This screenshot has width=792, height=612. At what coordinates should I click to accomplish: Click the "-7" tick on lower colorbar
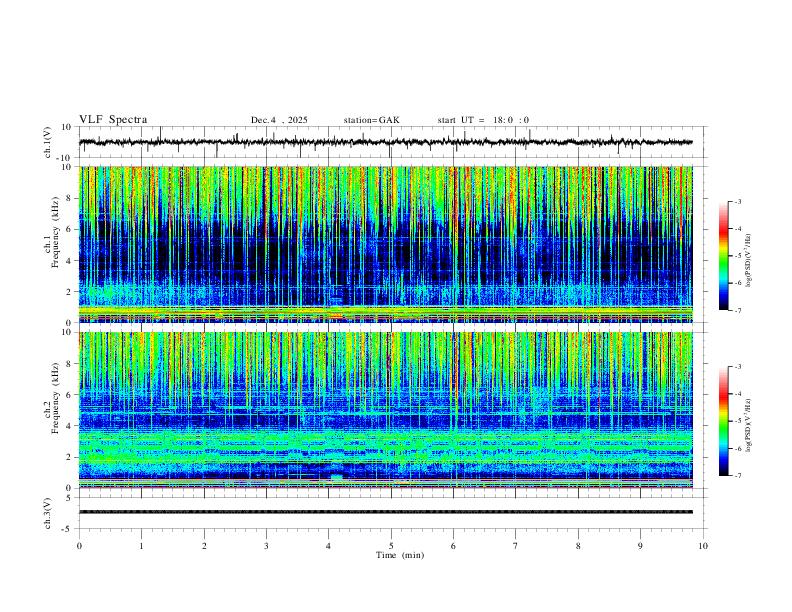[x=737, y=476]
